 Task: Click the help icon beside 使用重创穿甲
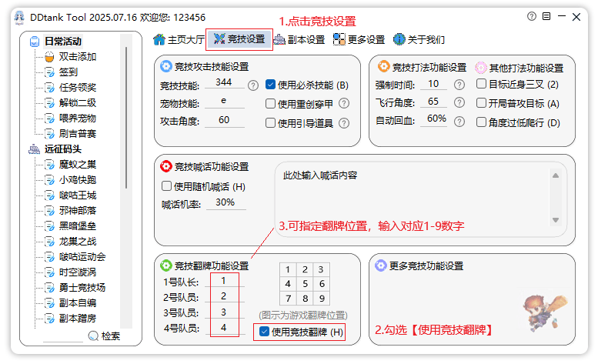tap(344, 103)
